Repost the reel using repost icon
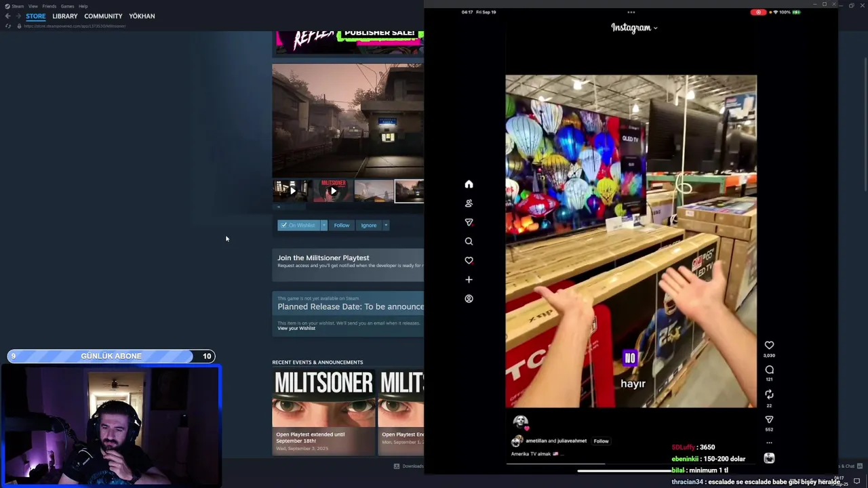This screenshot has height=488, width=868. point(769,394)
